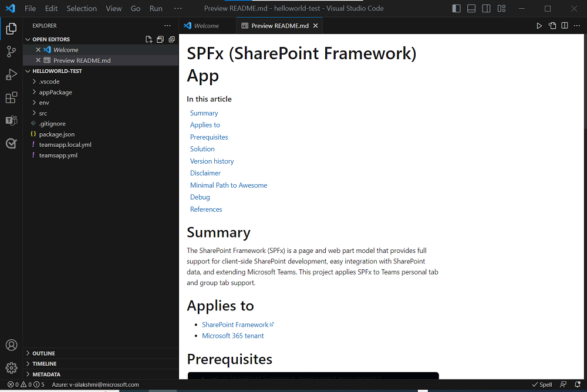Viewport: 587px width, 392px height.
Task: Jump to Prerequisites link in article
Action: 209,137
